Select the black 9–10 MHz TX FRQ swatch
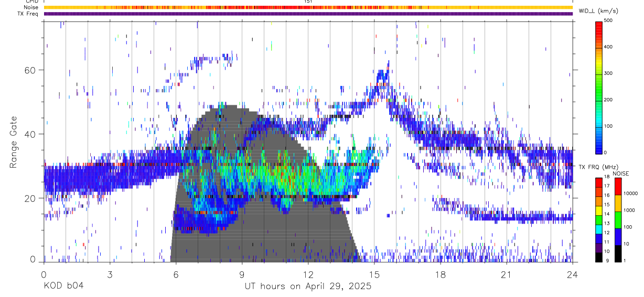 (598, 257)
